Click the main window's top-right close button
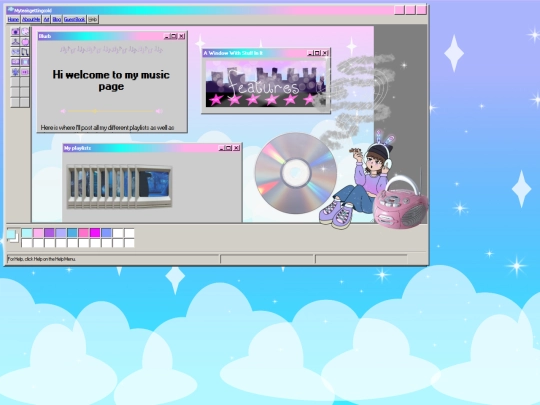Image resolution: width=540 pixels, height=405 pixels. coord(421,10)
